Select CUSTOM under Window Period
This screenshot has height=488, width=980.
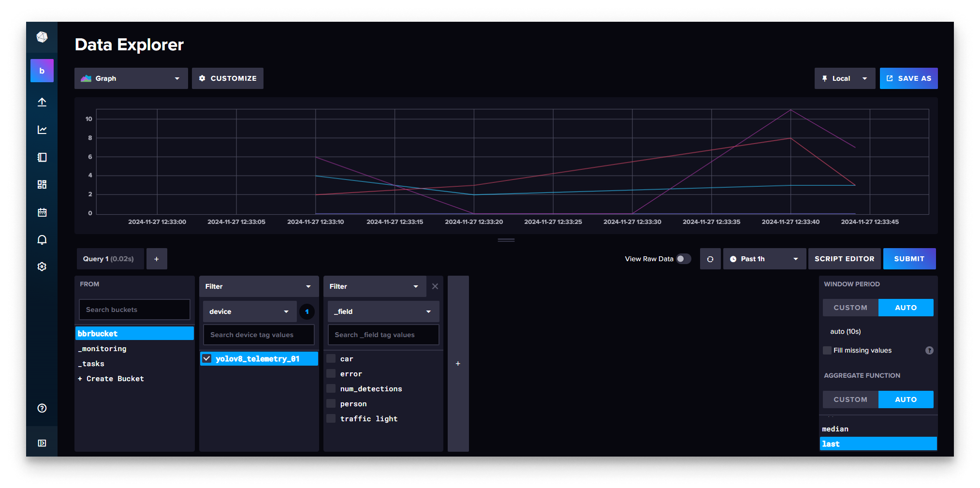850,307
